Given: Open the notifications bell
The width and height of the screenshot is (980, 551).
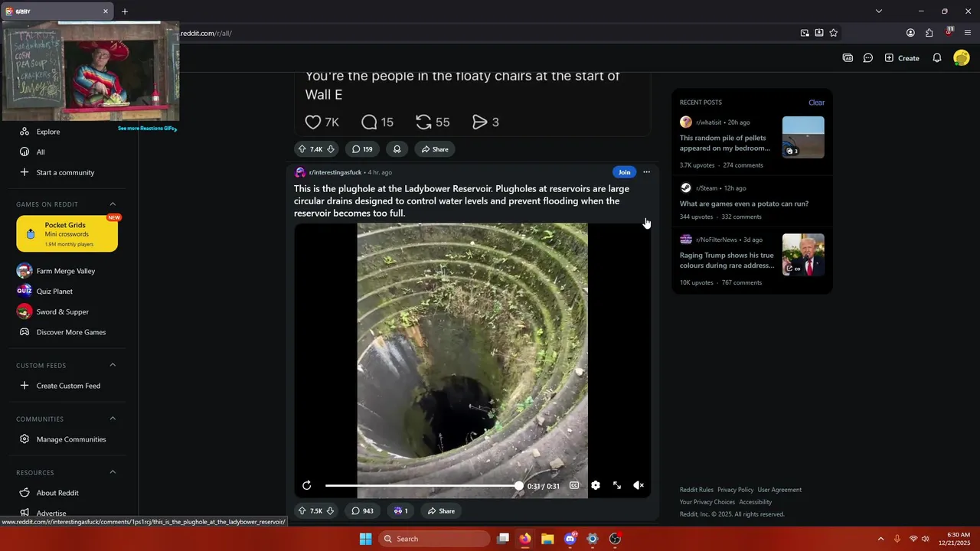Looking at the screenshot, I should (936, 58).
